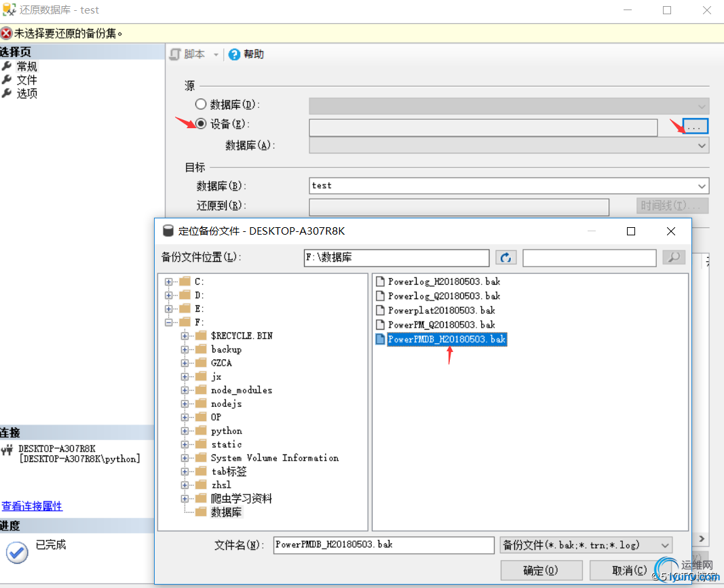
Task: Click the Powerplat20180503.bak file icon
Action: [x=380, y=310]
